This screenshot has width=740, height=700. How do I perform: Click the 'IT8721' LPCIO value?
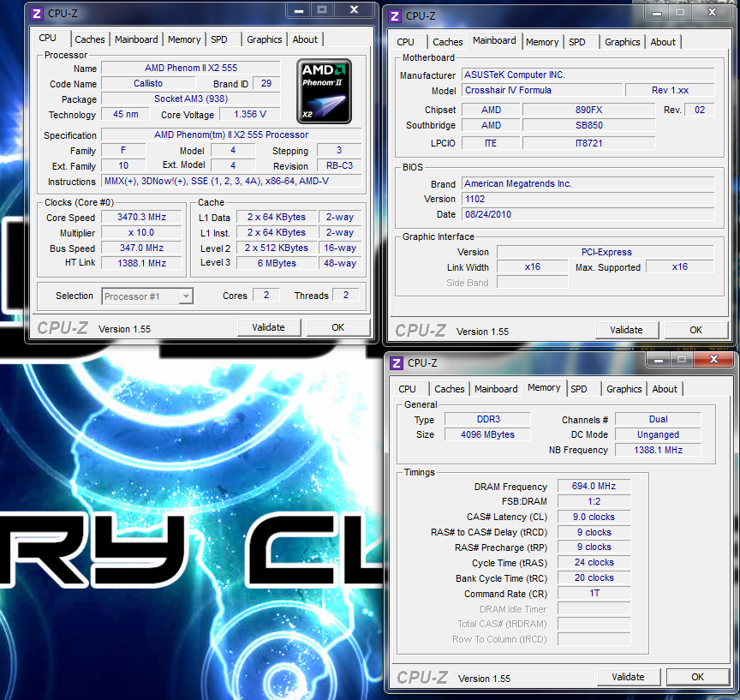tap(589, 143)
